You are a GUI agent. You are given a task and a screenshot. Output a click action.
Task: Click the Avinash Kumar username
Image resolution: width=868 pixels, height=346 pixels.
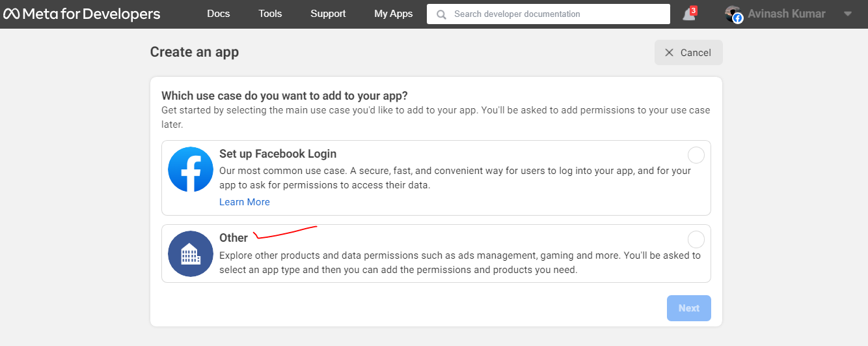786,14
